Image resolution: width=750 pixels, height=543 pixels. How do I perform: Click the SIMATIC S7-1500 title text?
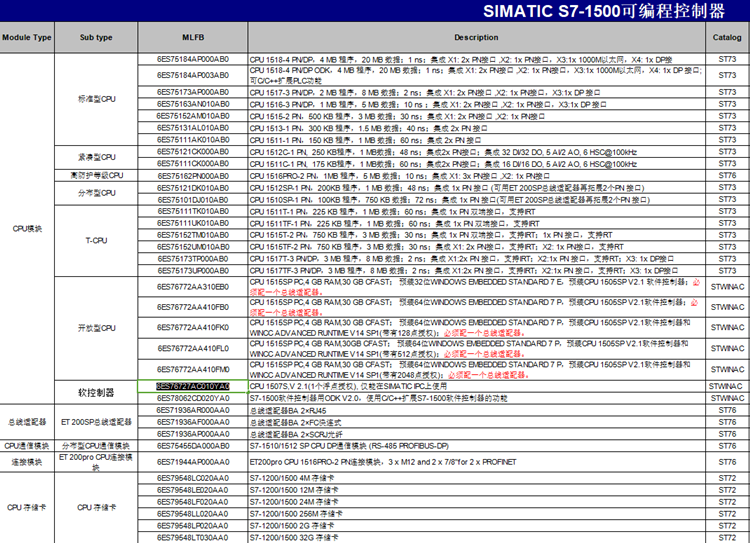click(604, 11)
